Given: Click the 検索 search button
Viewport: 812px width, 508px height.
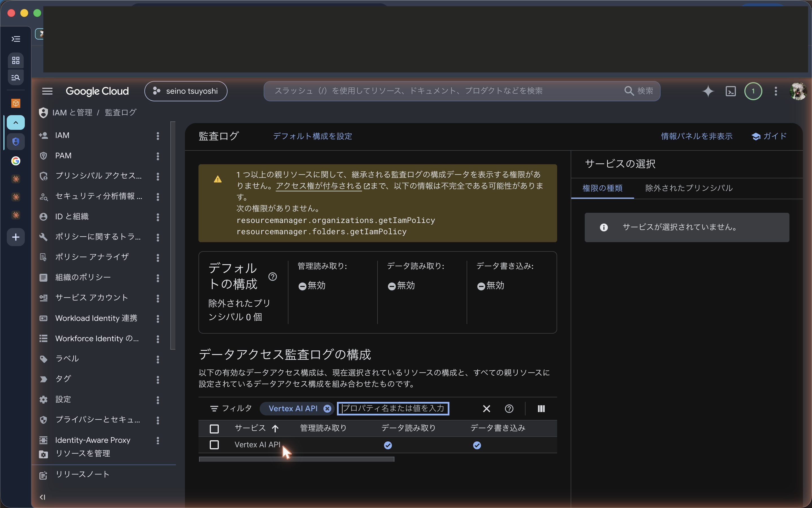Looking at the screenshot, I should (639, 91).
